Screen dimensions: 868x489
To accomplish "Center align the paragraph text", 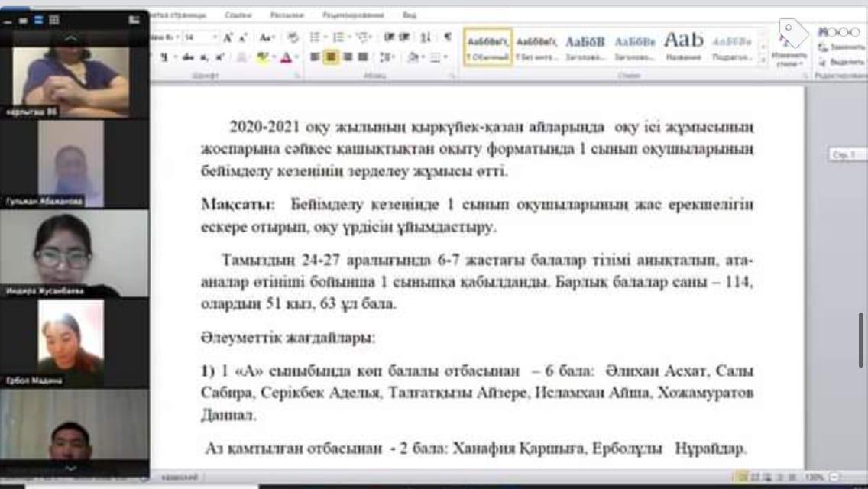I will pyautogui.click(x=331, y=57).
